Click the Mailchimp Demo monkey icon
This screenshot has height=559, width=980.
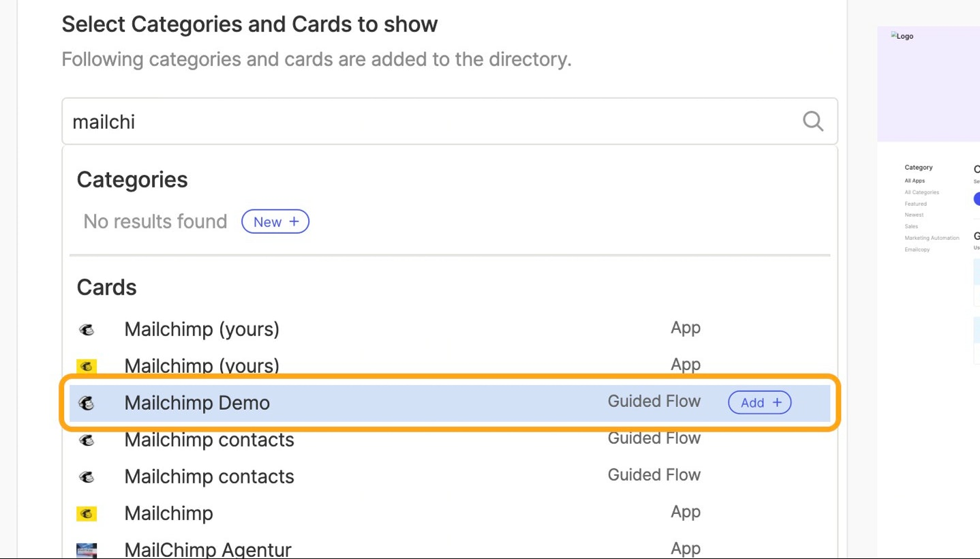(x=87, y=403)
